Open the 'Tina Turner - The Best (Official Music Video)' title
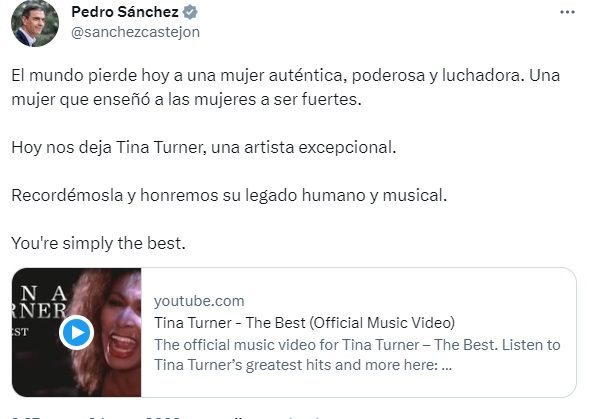 [304, 323]
